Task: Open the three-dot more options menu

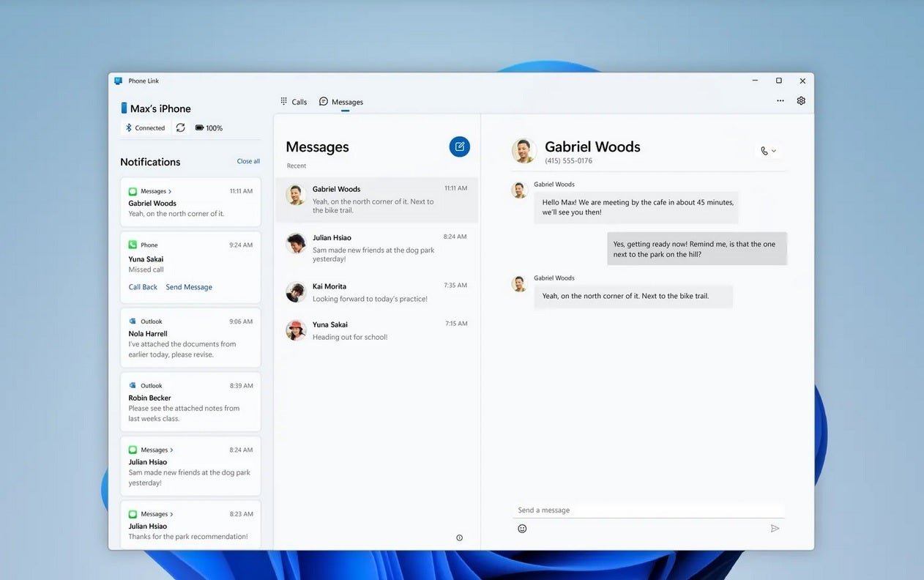Action: click(x=780, y=101)
